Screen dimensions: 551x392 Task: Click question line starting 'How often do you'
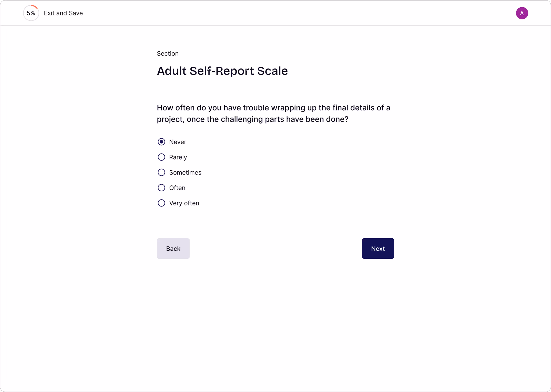pyautogui.click(x=273, y=108)
